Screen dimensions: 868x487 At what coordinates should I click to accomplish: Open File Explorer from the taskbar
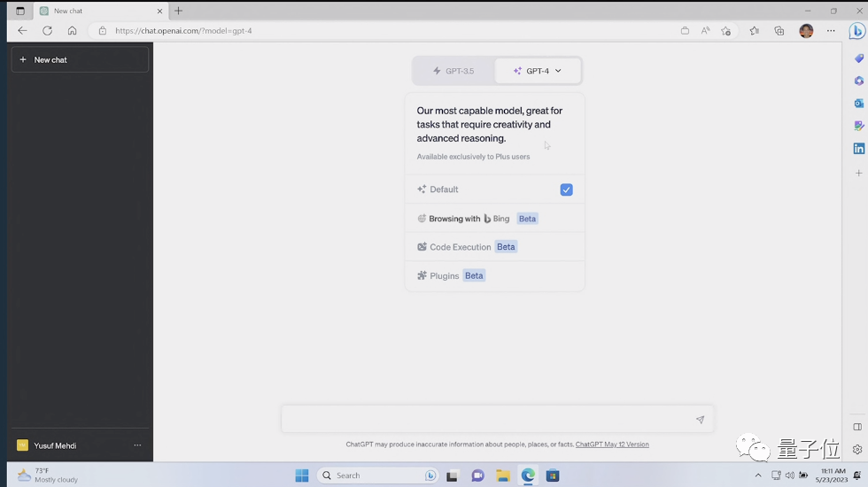[503, 475]
